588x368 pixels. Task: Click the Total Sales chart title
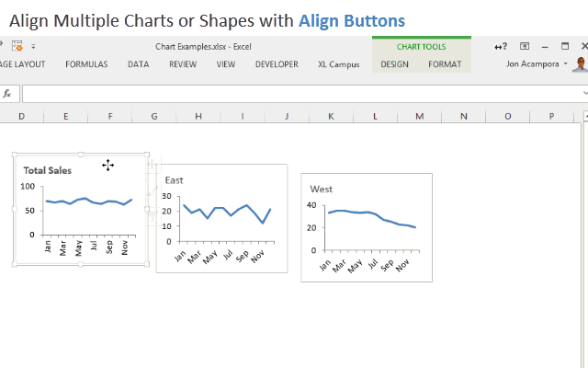point(48,170)
